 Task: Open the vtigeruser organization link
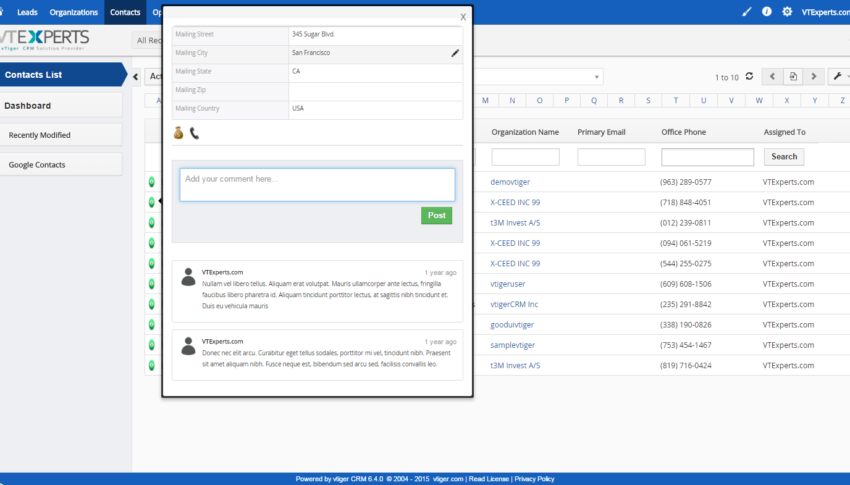coord(507,284)
